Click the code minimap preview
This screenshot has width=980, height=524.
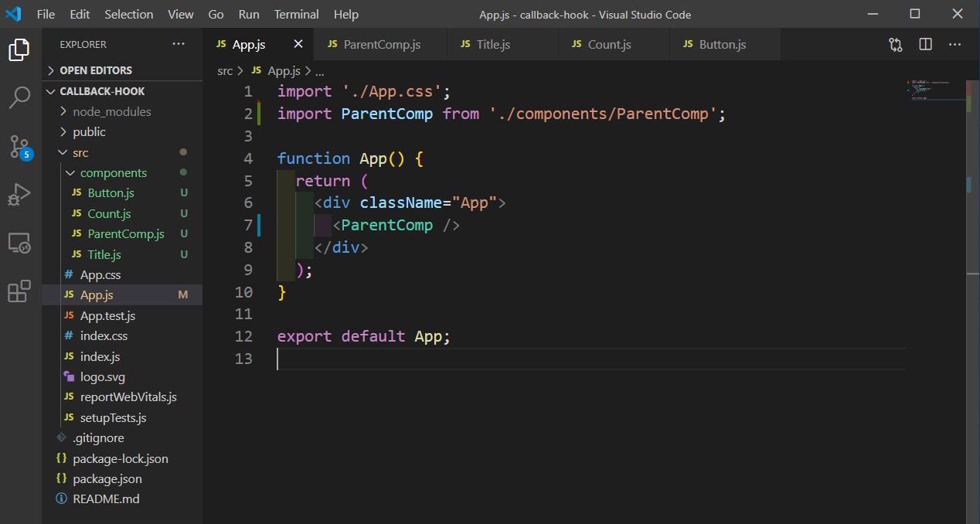click(x=937, y=90)
